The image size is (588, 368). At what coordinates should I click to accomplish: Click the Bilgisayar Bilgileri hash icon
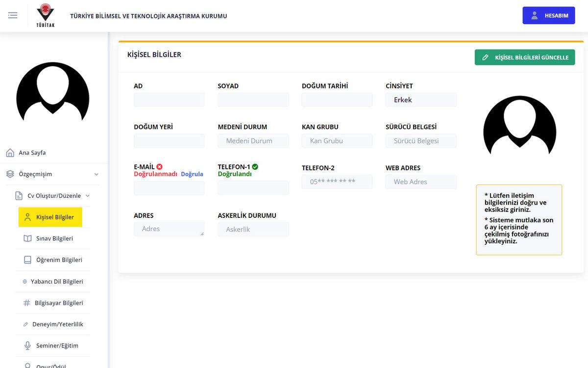tap(26, 303)
